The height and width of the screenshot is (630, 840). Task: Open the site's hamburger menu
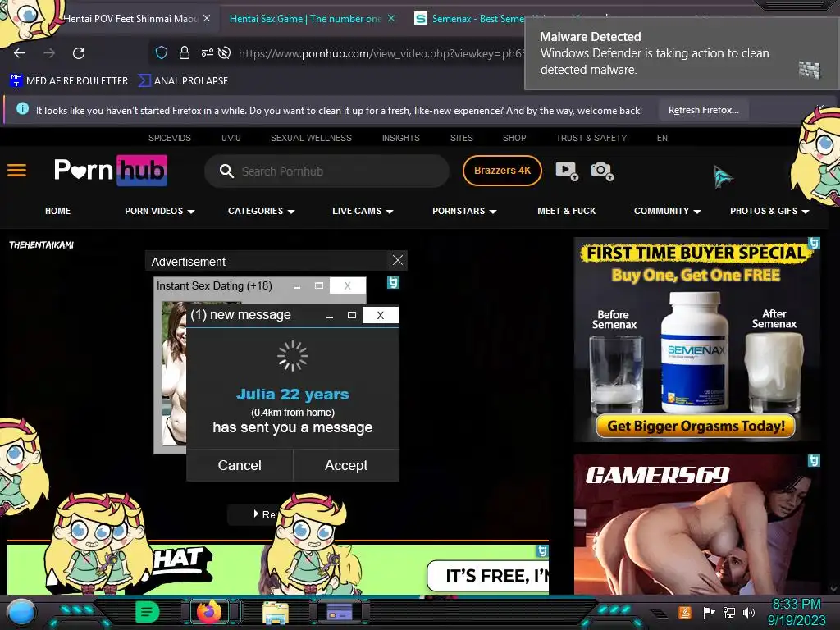tap(16, 171)
